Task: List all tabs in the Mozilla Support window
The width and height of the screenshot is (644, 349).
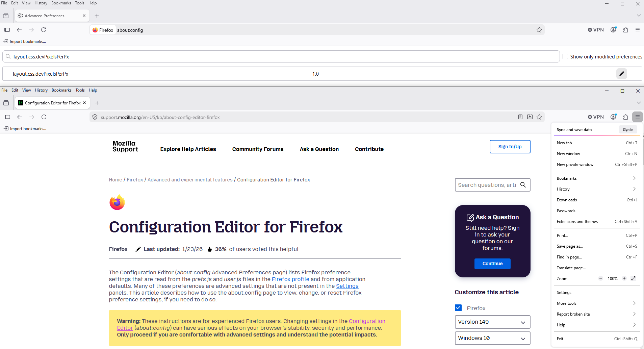Action: (639, 103)
